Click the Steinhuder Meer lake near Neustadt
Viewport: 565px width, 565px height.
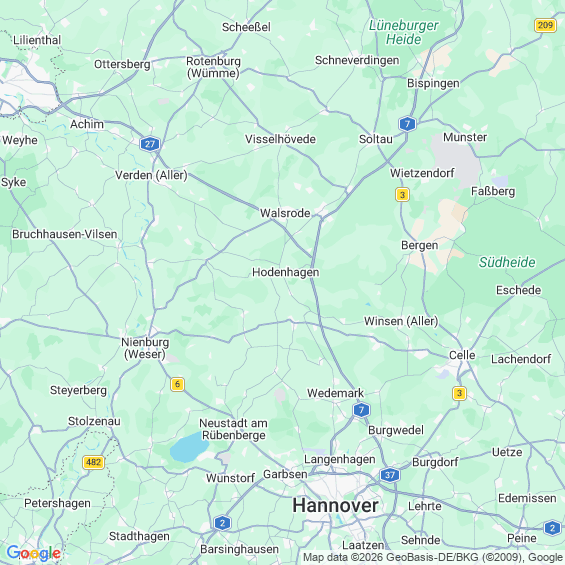[189, 448]
